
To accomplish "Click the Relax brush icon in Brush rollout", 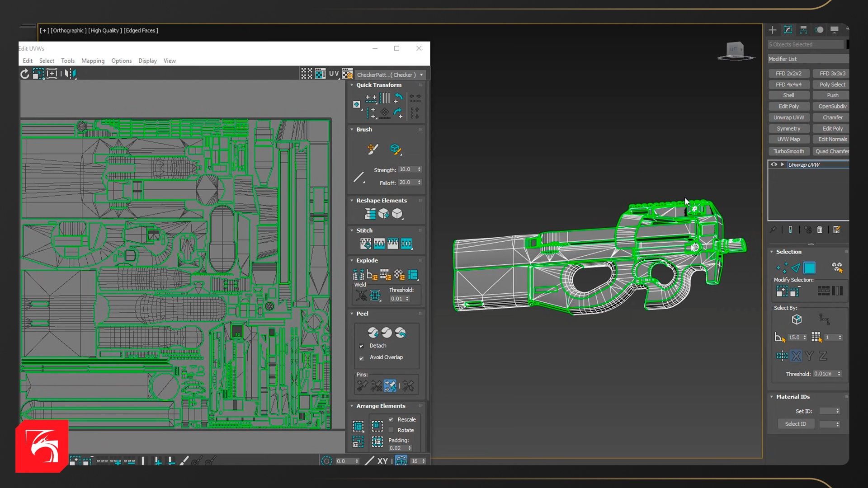I will point(395,149).
